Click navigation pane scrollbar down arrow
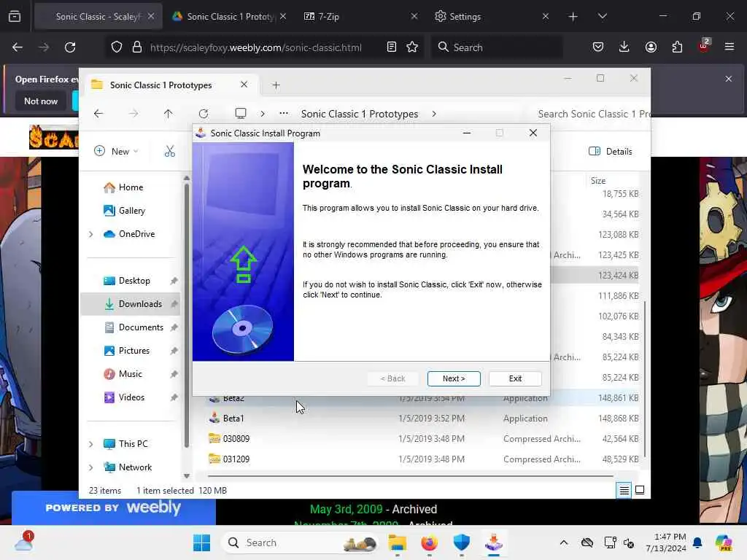The image size is (747, 560). [187, 475]
